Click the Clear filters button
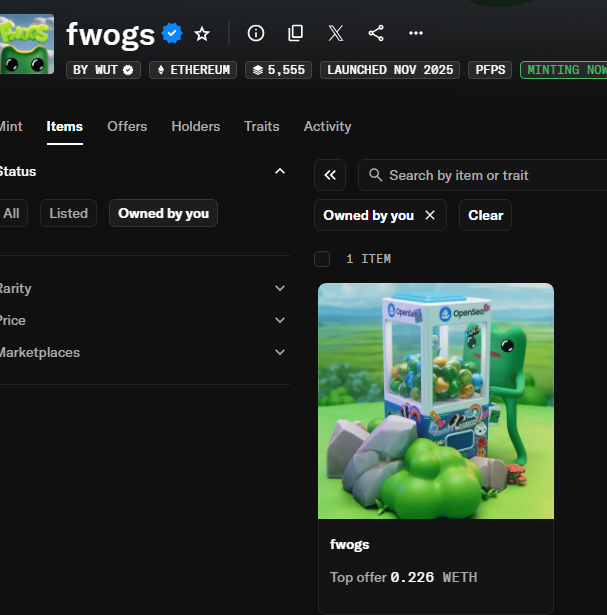Screen dimensions: 607x615 click(485, 215)
